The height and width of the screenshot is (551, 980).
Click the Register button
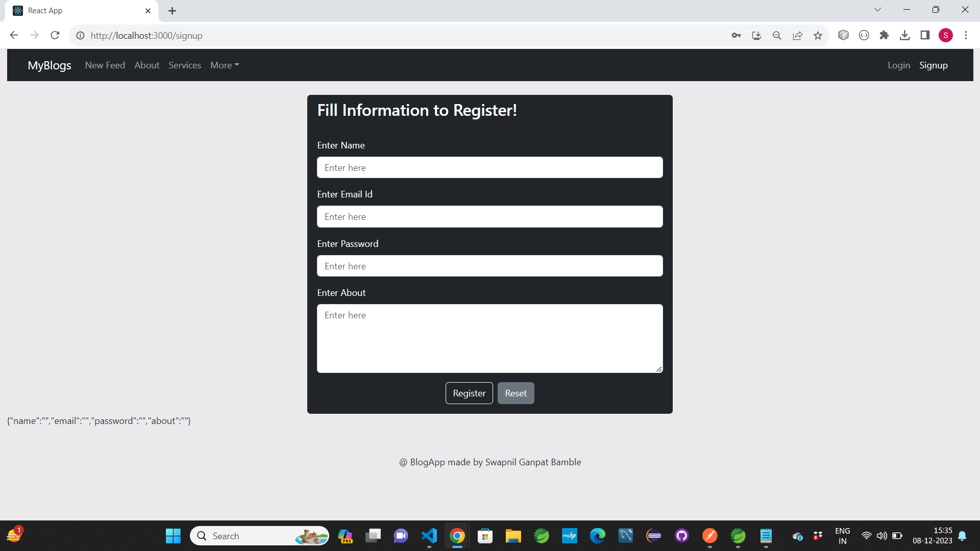469,392
